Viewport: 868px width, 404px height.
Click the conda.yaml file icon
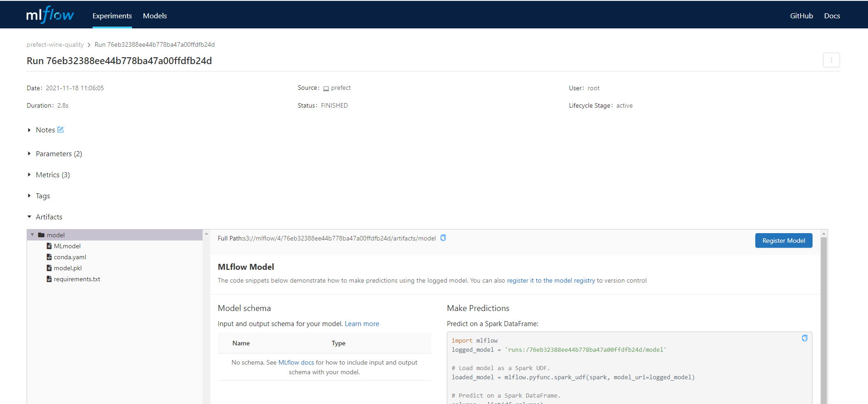(x=49, y=257)
